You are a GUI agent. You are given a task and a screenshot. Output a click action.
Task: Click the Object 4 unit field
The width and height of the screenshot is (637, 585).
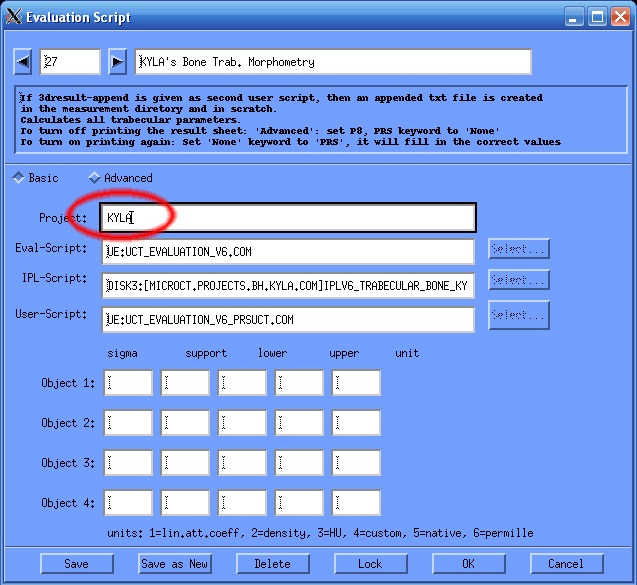point(356,503)
